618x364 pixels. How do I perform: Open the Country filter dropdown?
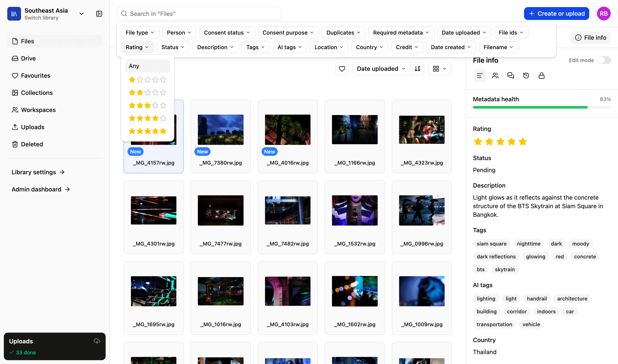[x=370, y=47]
